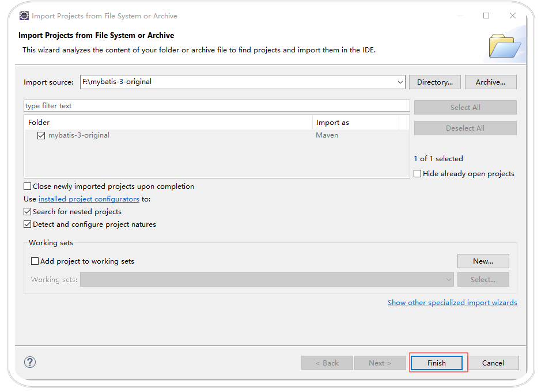Click the Eclipse icon in title bar

(x=24, y=16)
